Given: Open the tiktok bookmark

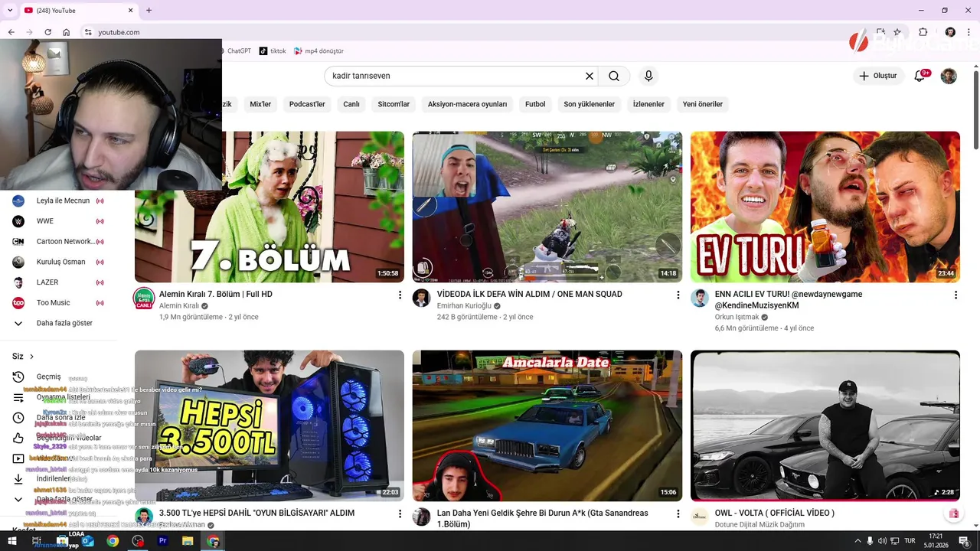Looking at the screenshot, I should click(x=273, y=51).
